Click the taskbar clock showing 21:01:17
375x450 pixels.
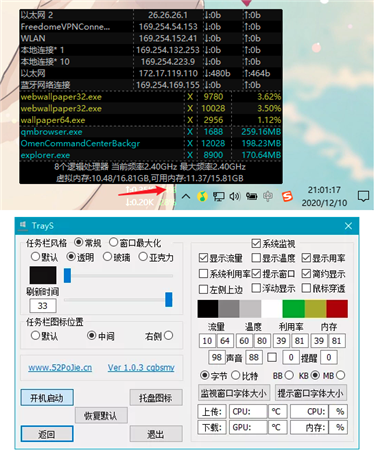pos(324,190)
